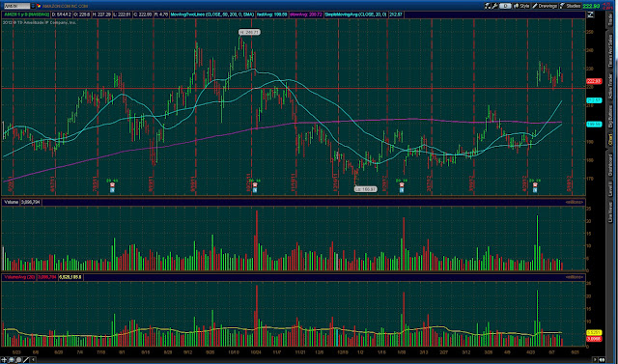Viewport: 618px width, 364px height.
Task: Open the Active Trader sidebar tab
Action: (x=610, y=86)
